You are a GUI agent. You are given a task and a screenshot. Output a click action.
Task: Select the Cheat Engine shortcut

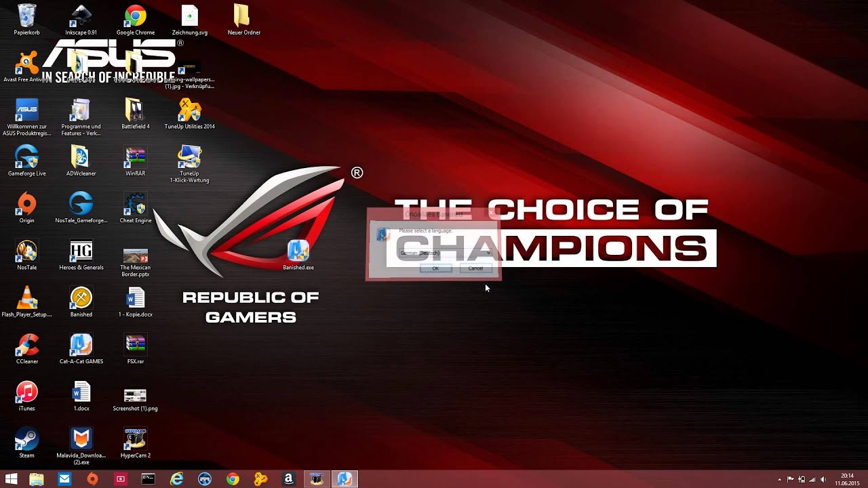pyautogui.click(x=136, y=207)
